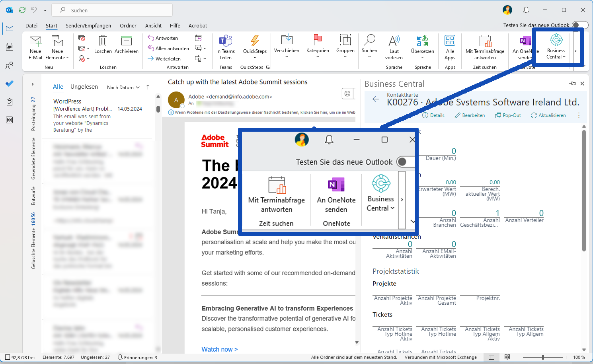Add emoji reaction to Adobe email
593x364 pixels.
347,93
